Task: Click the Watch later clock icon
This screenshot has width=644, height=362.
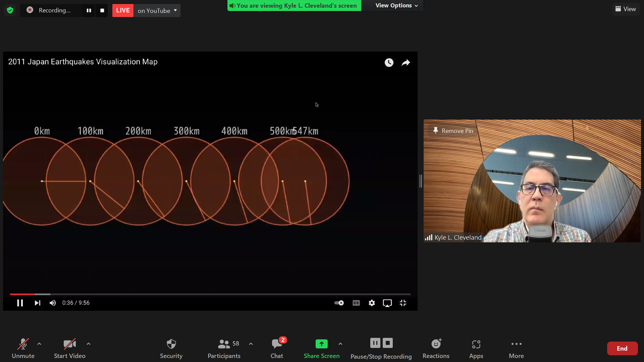Action: coord(389,63)
